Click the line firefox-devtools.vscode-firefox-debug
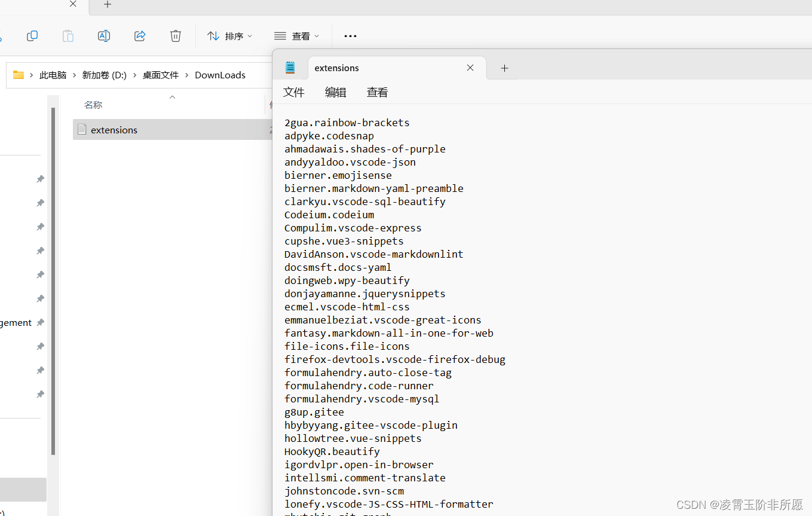Viewport: 812px width, 516px height. click(x=395, y=359)
